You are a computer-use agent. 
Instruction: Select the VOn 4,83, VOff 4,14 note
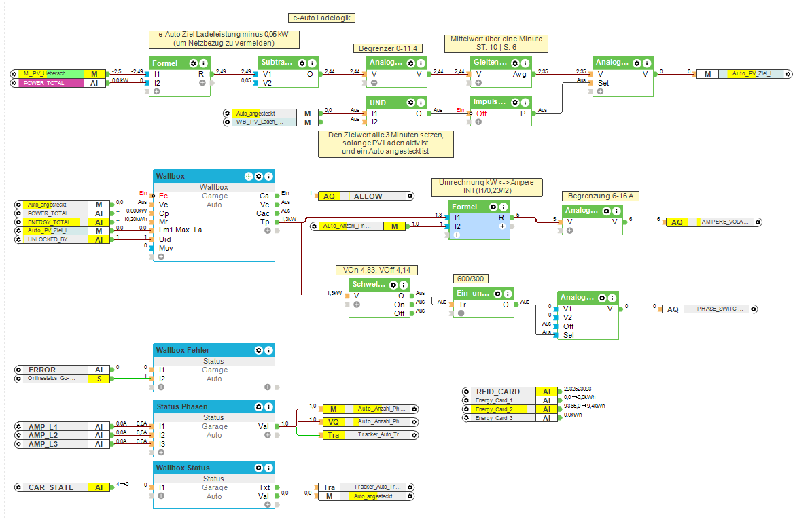pyautogui.click(x=376, y=271)
